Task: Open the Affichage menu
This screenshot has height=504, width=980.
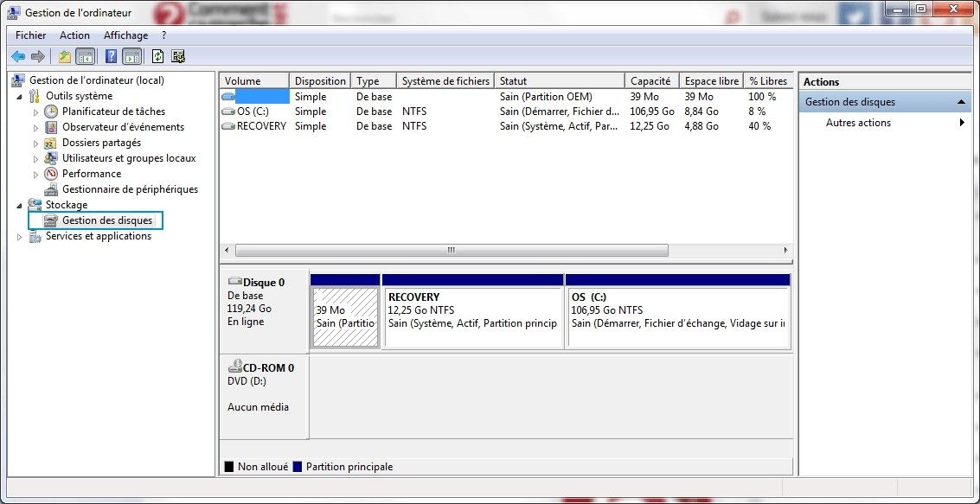Action: click(125, 35)
